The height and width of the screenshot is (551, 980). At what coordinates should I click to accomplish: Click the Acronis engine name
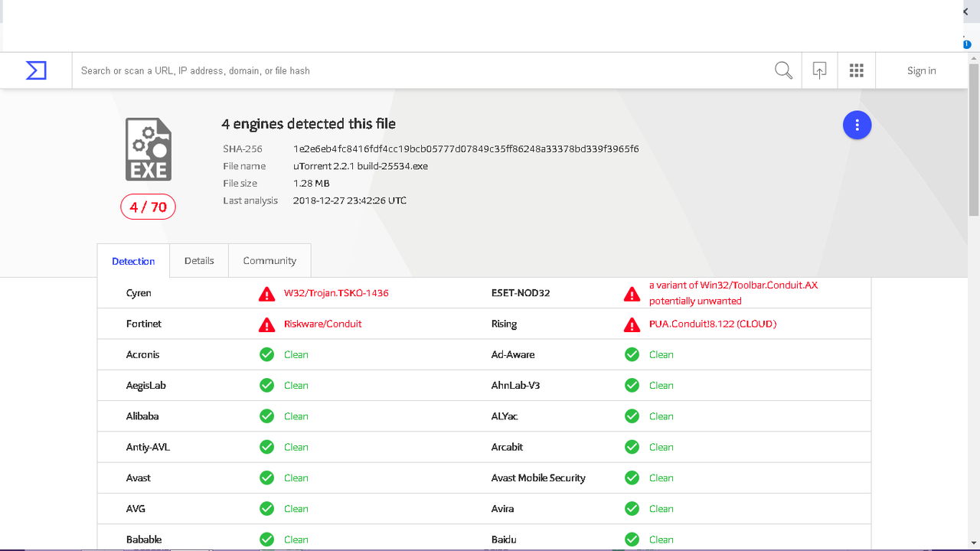(143, 354)
